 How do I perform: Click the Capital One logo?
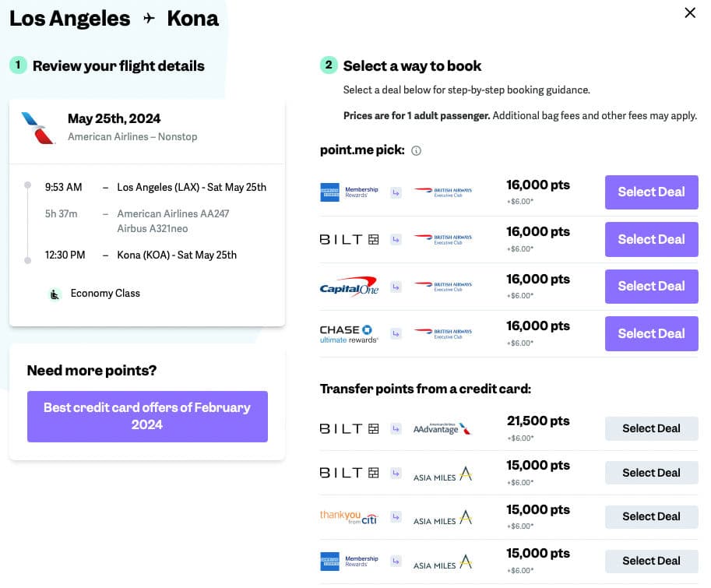349,287
